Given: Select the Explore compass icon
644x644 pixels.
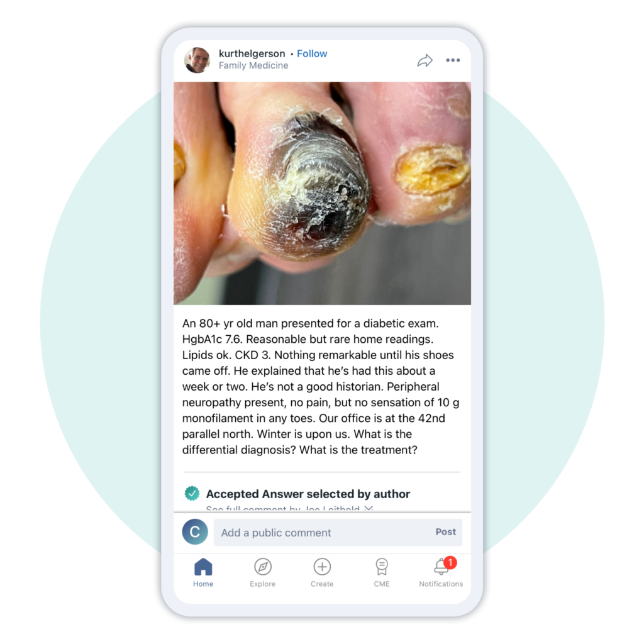Looking at the screenshot, I should point(263,567).
